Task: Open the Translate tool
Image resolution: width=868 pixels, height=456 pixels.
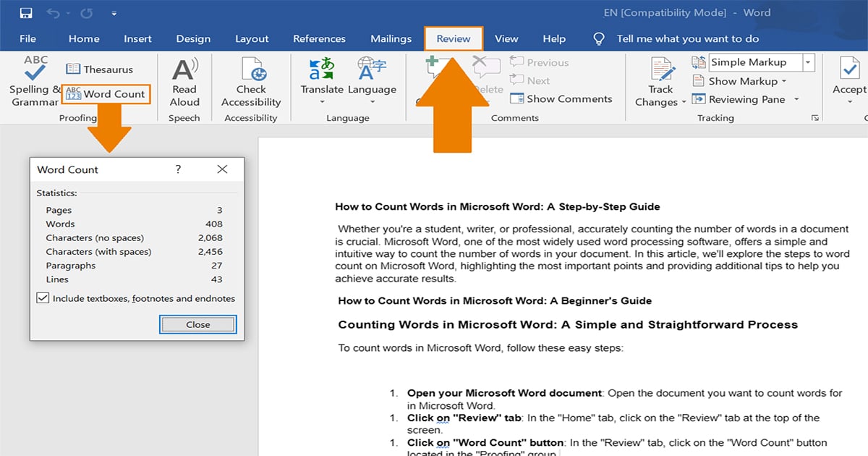Action: [322, 81]
